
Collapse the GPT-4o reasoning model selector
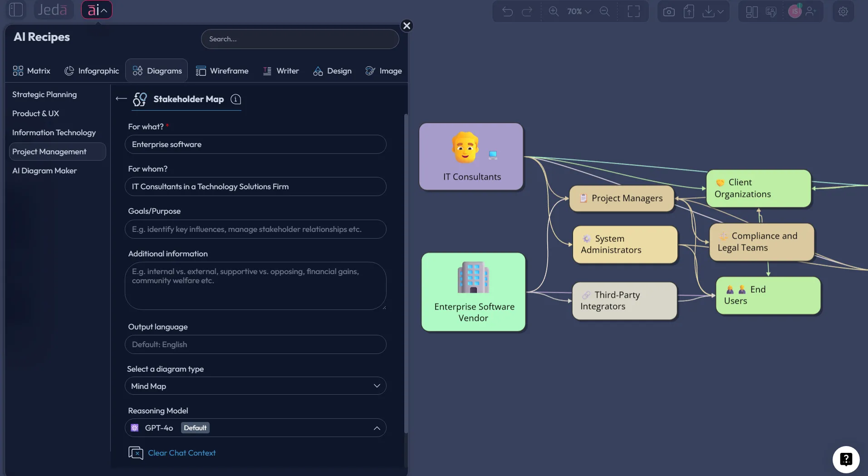click(377, 428)
